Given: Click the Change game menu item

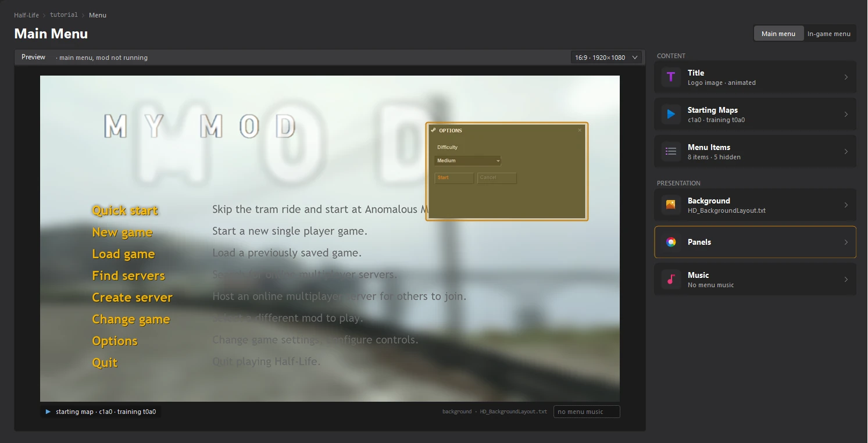Looking at the screenshot, I should [x=131, y=319].
